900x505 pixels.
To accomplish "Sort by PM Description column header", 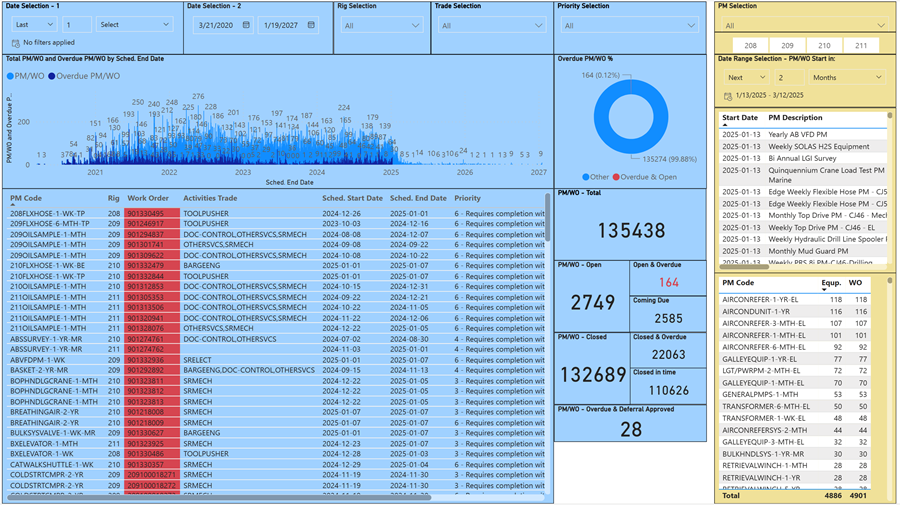I will [795, 118].
